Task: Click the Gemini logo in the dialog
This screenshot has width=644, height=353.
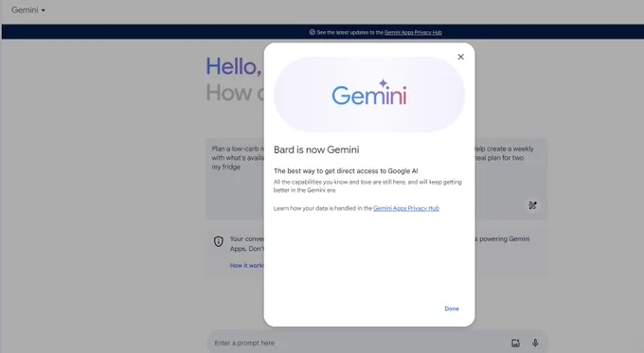Action: pyautogui.click(x=368, y=93)
